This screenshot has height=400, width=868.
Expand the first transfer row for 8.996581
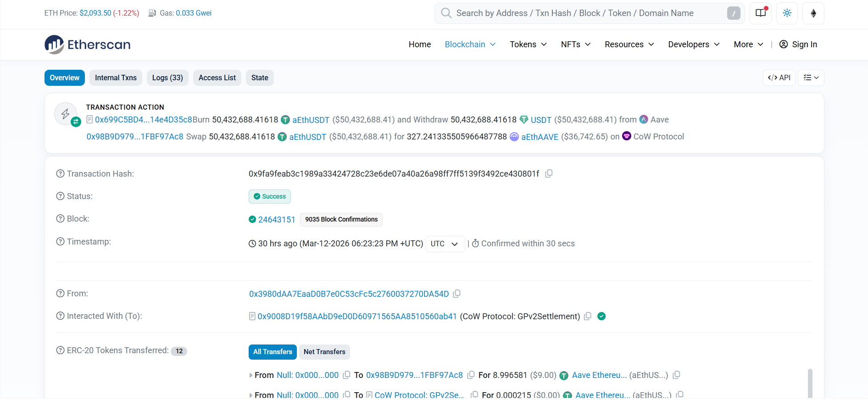click(251, 375)
